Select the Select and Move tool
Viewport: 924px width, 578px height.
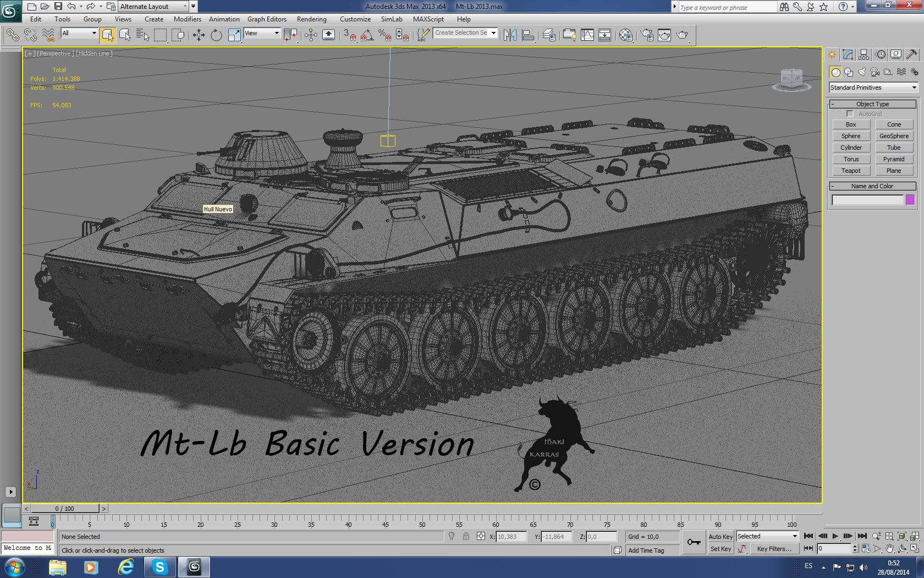197,35
